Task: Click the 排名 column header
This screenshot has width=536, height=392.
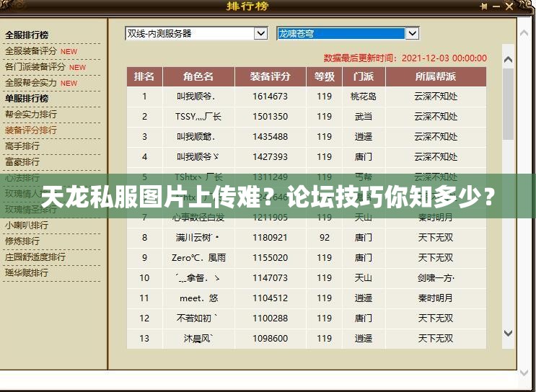Action: (144, 76)
